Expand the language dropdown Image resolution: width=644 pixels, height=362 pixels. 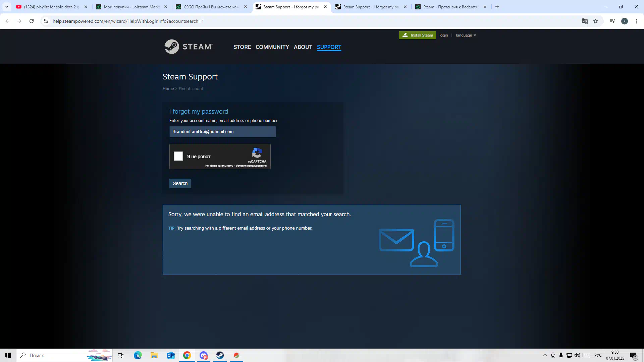(466, 35)
